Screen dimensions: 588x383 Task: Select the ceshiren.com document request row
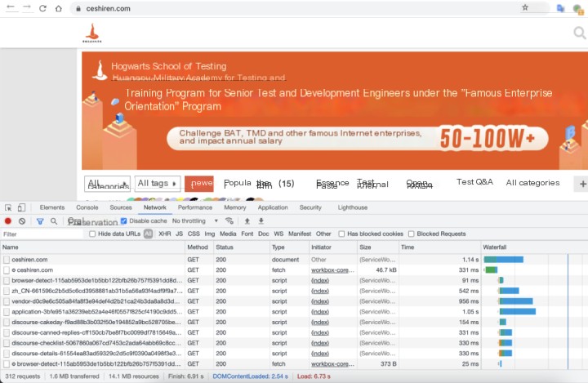tap(294, 260)
